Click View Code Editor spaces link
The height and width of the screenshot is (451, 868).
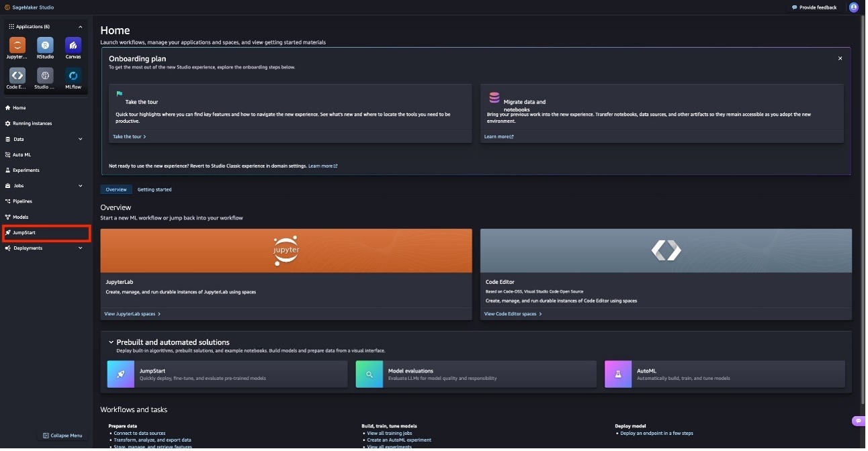point(513,314)
